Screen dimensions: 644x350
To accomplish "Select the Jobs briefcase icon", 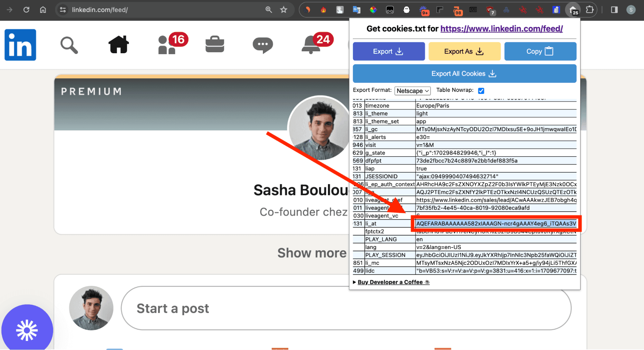I will [215, 45].
